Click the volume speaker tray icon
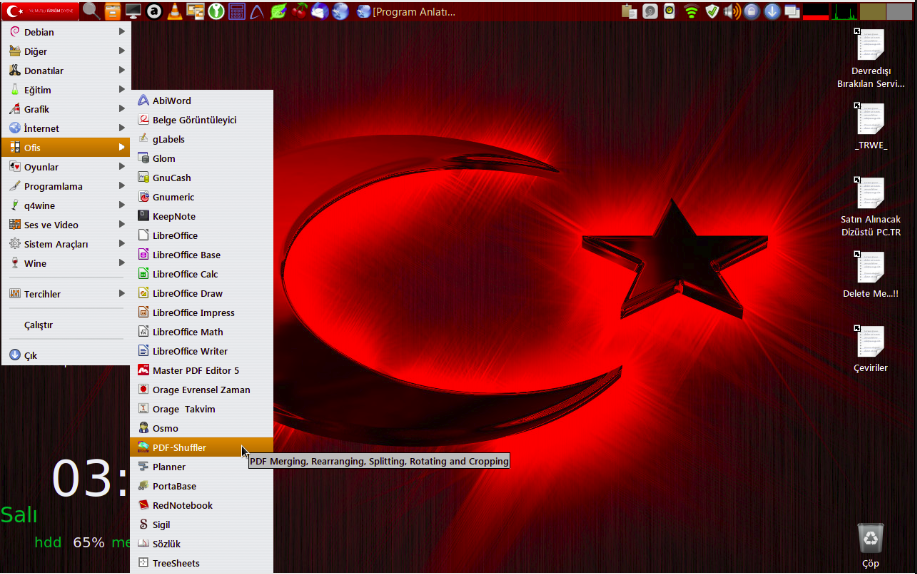This screenshot has width=917, height=574. point(732,11)
